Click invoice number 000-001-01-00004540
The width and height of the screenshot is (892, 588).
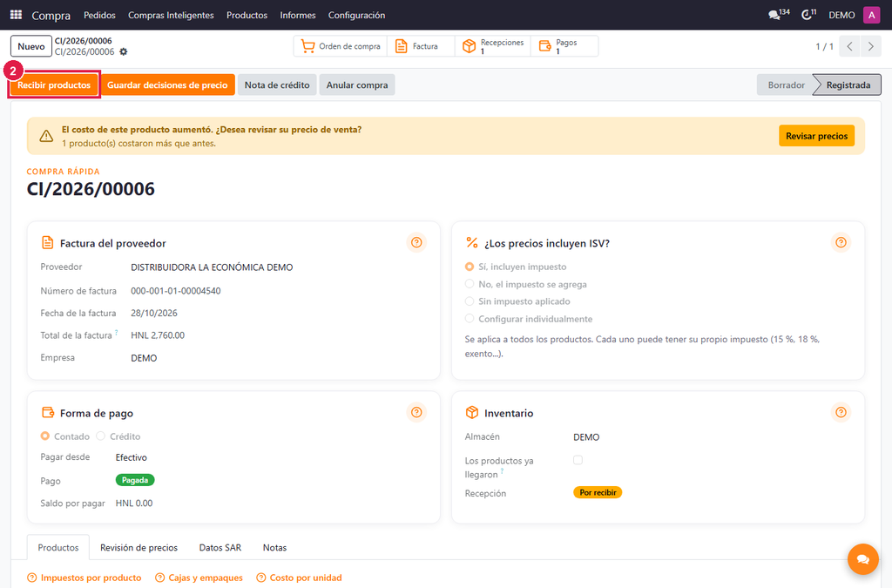176,291
